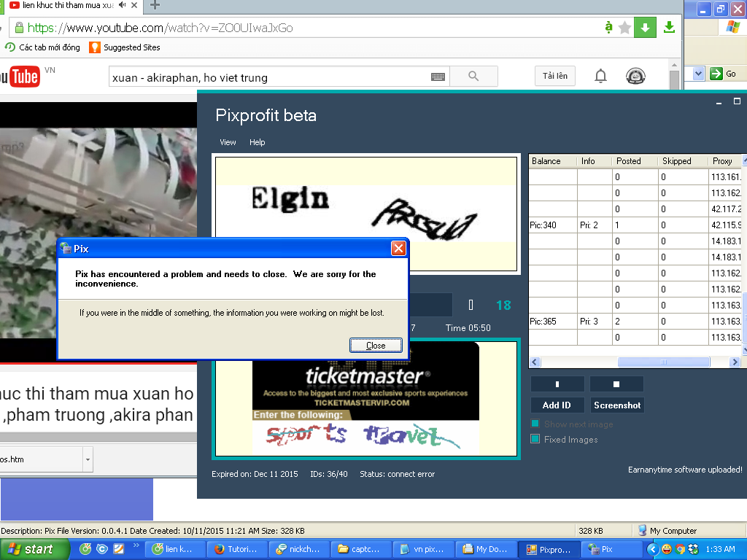Open the View menu in Pixprofit
The height and width of the screenshot is (560, 747).
point(228,142)
